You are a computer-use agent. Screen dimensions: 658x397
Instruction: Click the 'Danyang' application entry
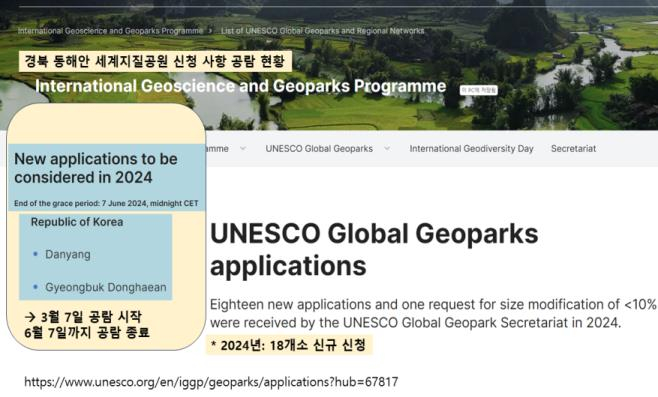click(x=68, y=254)
